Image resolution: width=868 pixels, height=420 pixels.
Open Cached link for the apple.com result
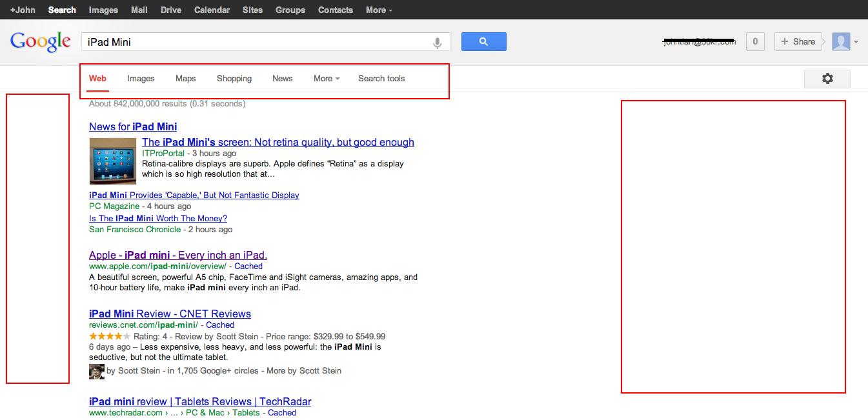(x=248, y=266)
